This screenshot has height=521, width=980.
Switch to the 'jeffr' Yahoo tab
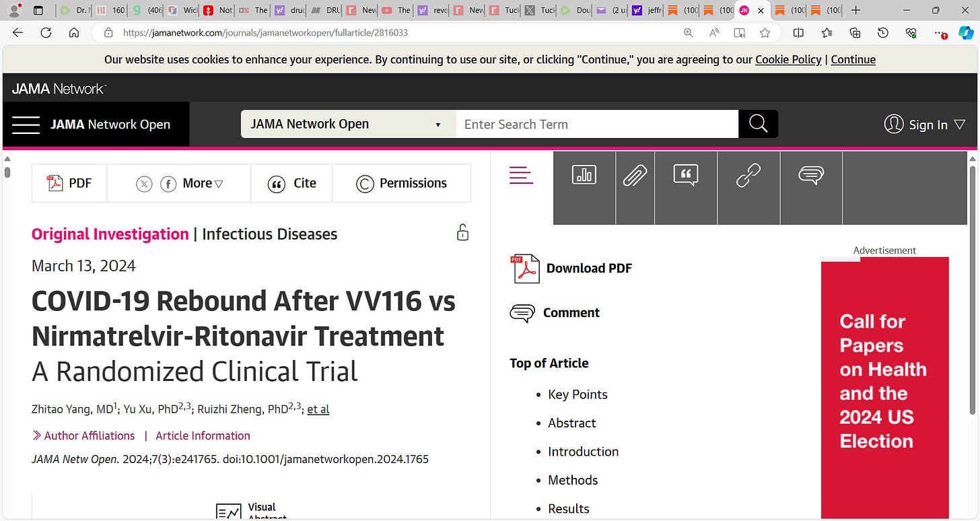pyautogui.click(x=646, y=10)
